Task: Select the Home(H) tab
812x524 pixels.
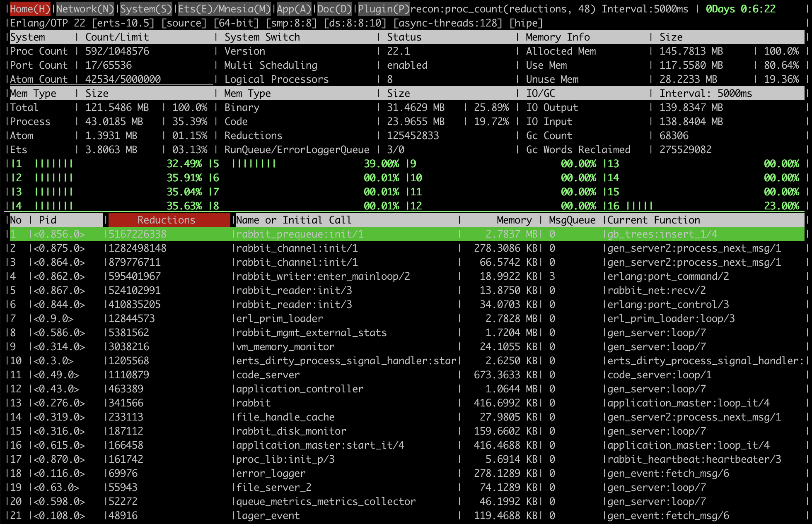Action: tap(29, 8)
